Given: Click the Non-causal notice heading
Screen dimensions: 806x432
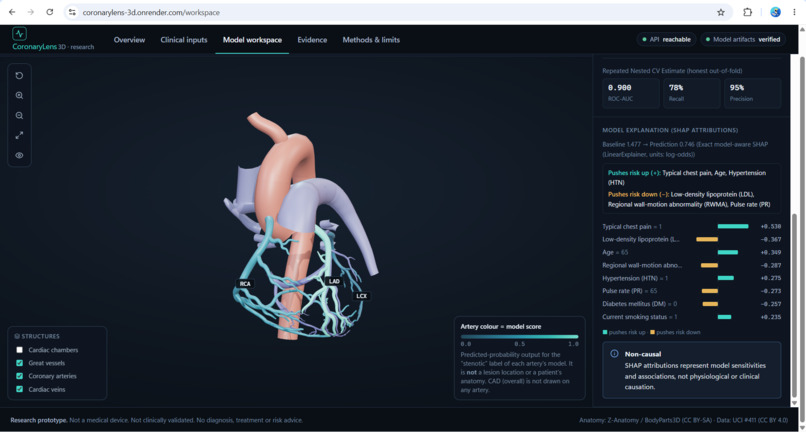Looking at the screenshot, I should click(x=643, y=354).
